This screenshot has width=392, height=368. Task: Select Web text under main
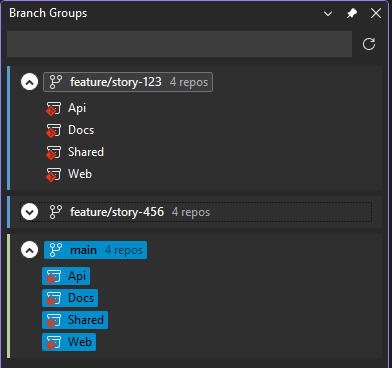[80, 342]
